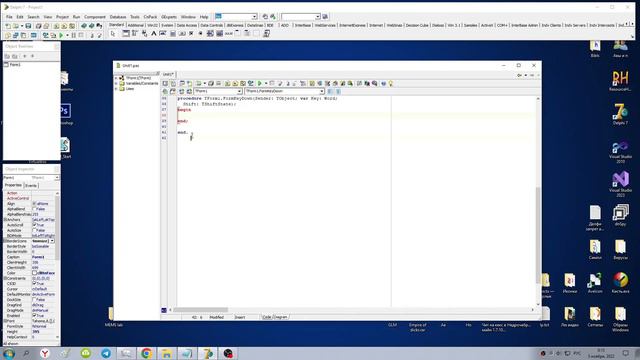Open the TForm1.FormKeyDown method dropdown
This screenshot has width=640, height=360.
coord(322,91)
